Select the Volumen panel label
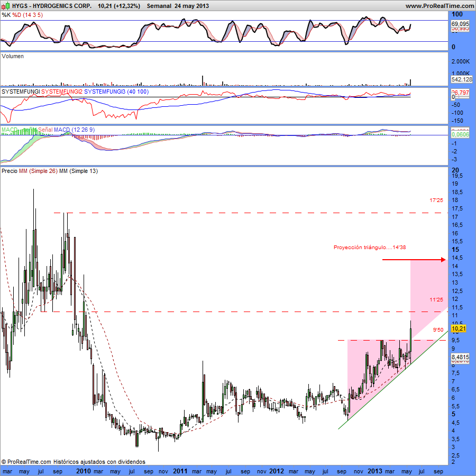 click(x=13, y=56)
